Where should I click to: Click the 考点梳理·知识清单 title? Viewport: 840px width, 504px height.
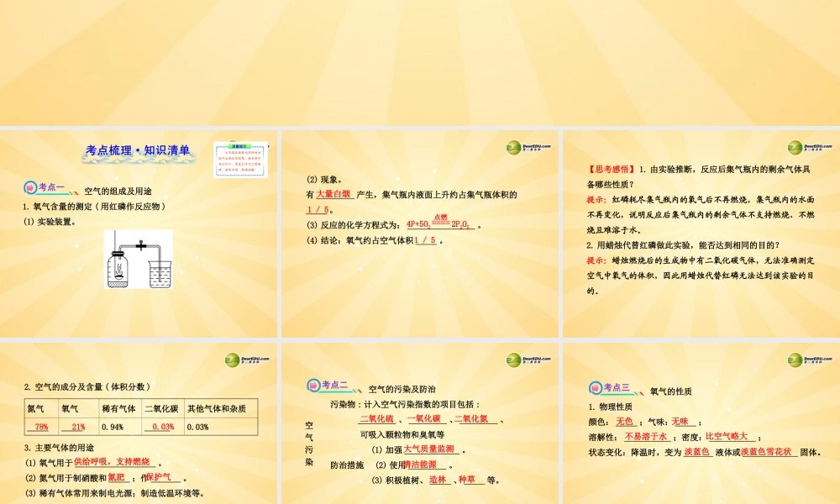click(139, 150)
